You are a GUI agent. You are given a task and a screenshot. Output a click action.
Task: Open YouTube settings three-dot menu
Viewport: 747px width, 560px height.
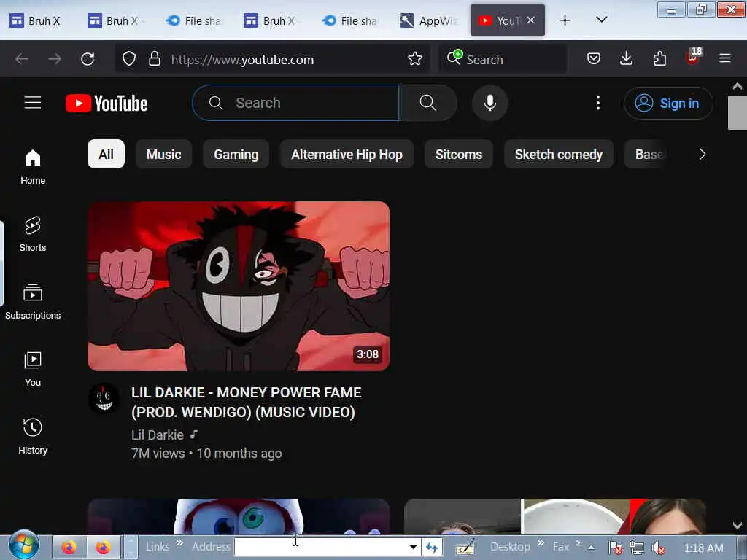pos(598,103)
